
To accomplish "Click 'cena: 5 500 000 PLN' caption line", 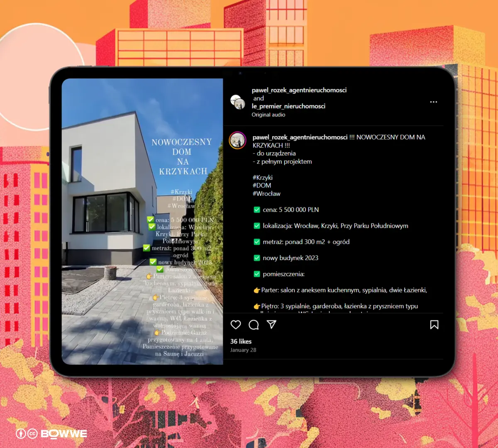I will pyautogui.click(x=286, y=210).
